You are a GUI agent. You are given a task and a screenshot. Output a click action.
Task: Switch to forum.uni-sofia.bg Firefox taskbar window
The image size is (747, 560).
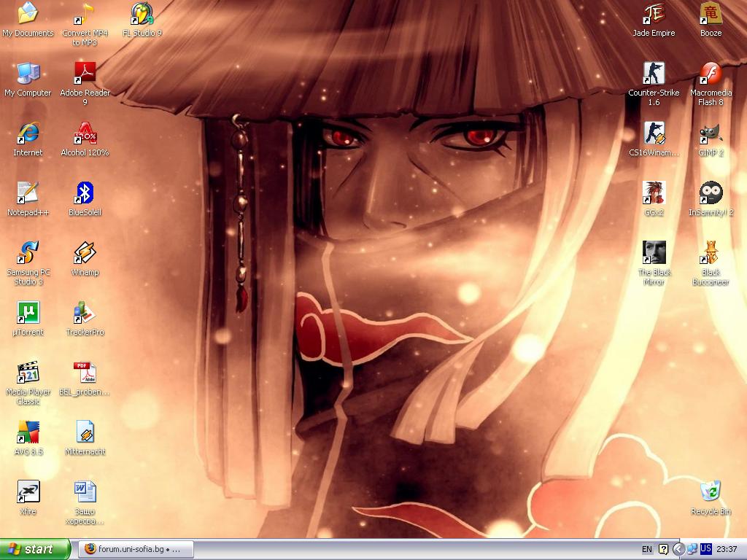(136, 549)
